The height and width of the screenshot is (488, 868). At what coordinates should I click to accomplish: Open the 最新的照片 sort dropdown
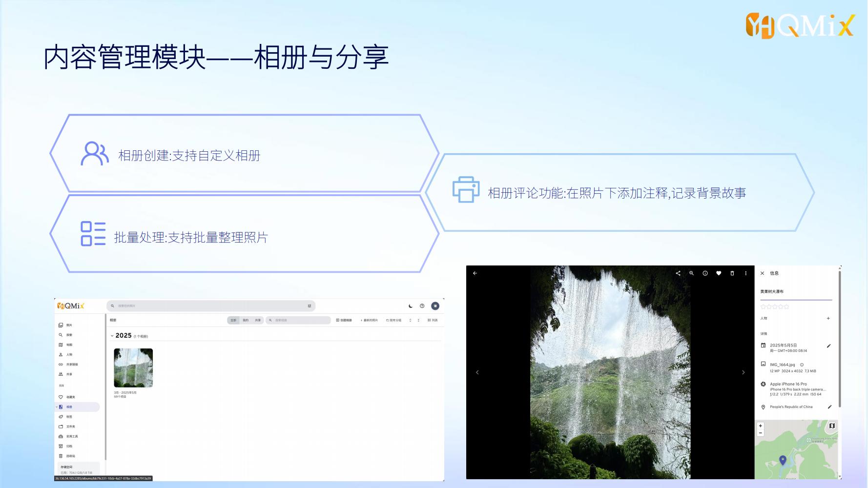[369, 320]
